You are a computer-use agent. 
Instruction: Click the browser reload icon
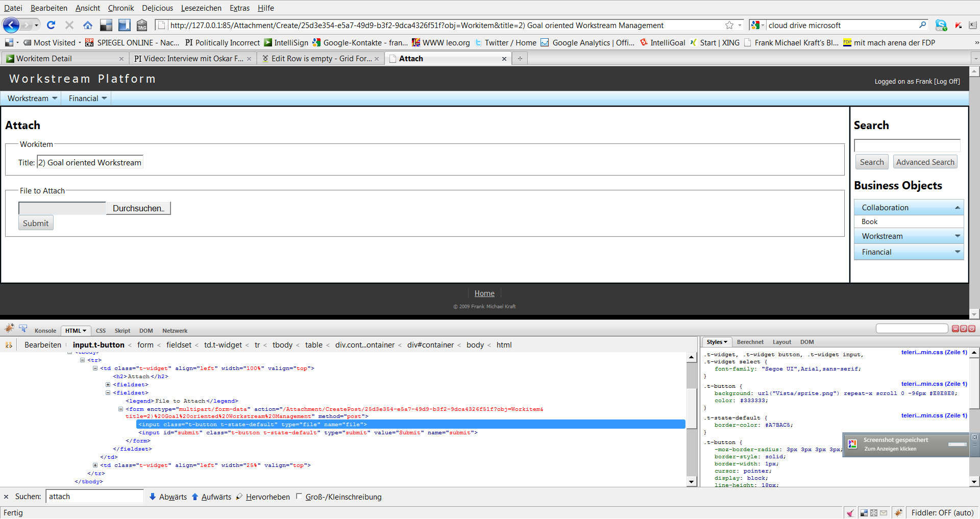click(51, 25)
